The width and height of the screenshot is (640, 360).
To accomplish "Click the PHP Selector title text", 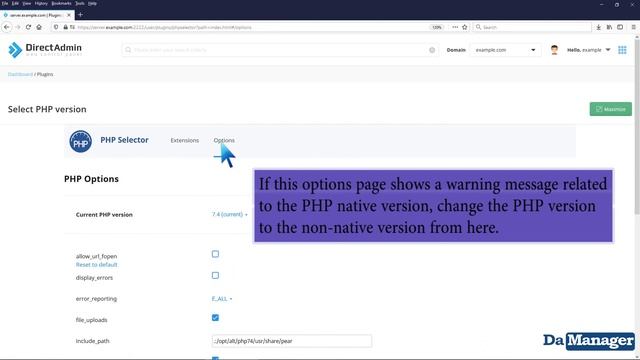I will point(124,140).
